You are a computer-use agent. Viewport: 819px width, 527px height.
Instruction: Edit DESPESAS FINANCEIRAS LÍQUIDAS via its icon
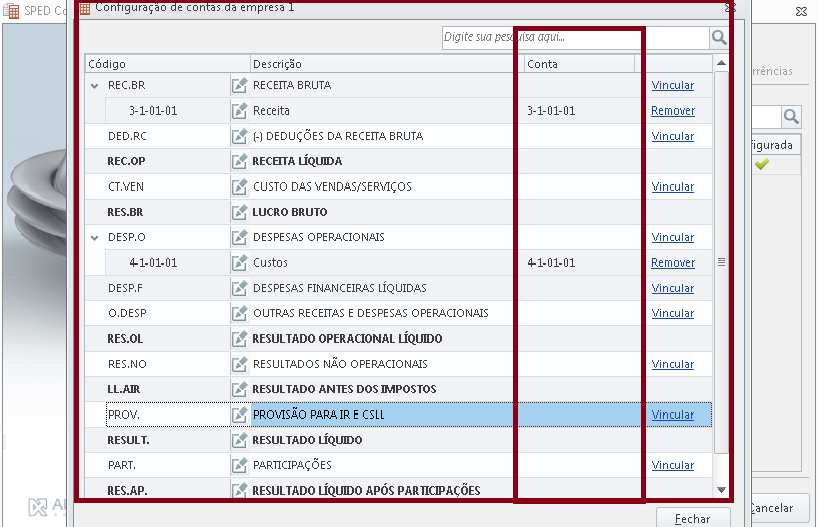pyautogui.click(x=239, y=288)
